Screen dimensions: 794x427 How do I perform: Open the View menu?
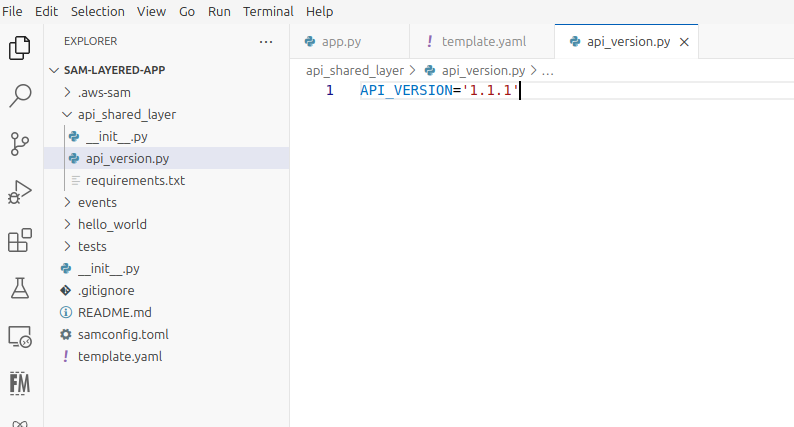pos(151,11)
